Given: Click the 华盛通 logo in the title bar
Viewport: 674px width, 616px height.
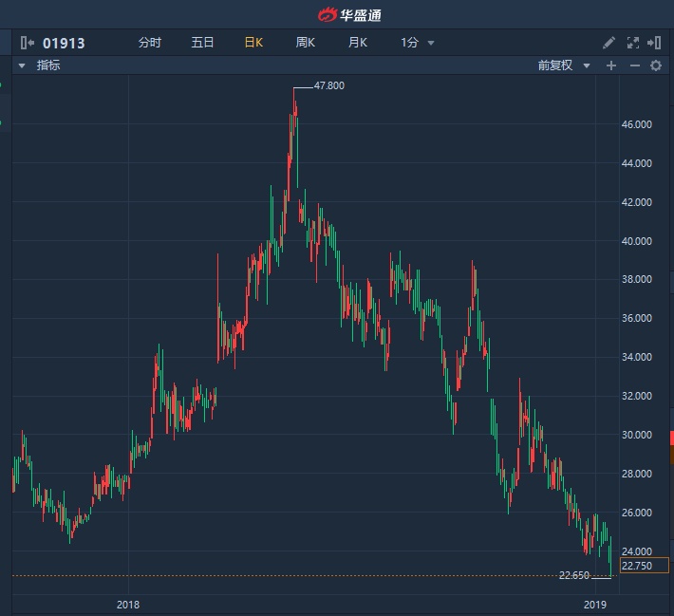Looking at the screenshot, I should point(349,14).
